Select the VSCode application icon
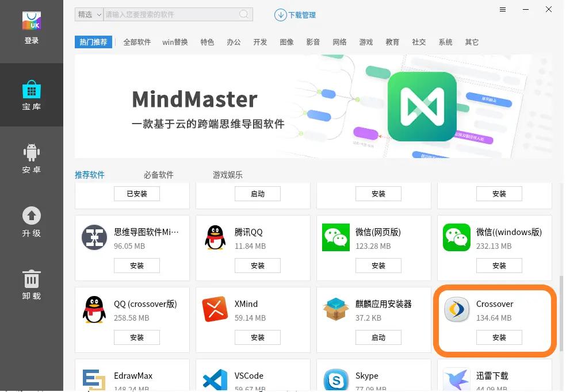The height and width of the screenshot is (392, 566). point(215,379)
